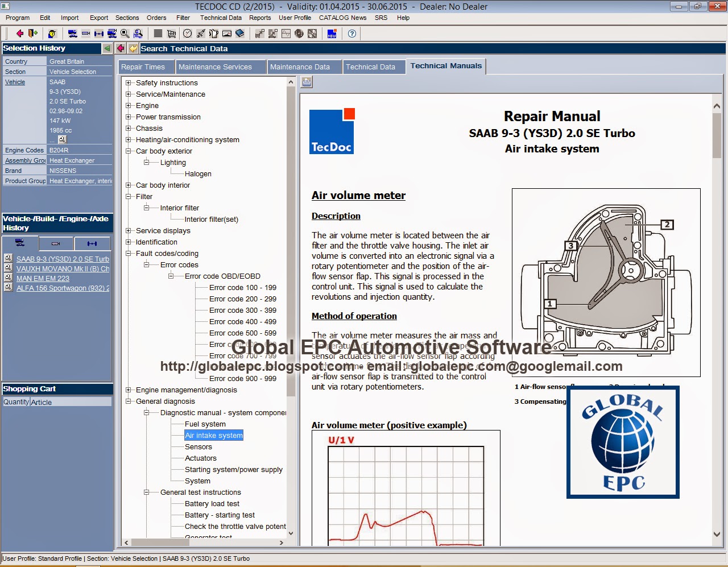Click magnifier icon next to SAAB 9-3 history
The image size is (728, 567).
[8, 258]
